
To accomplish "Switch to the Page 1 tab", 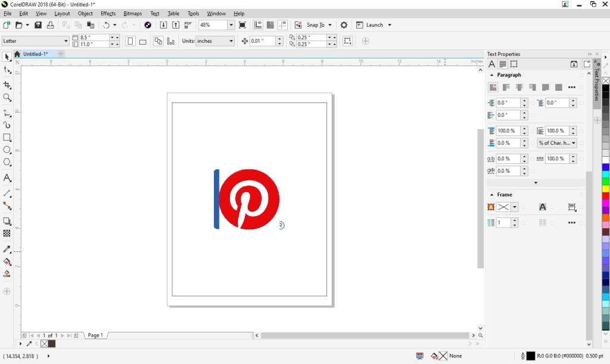I will point(95,335).
